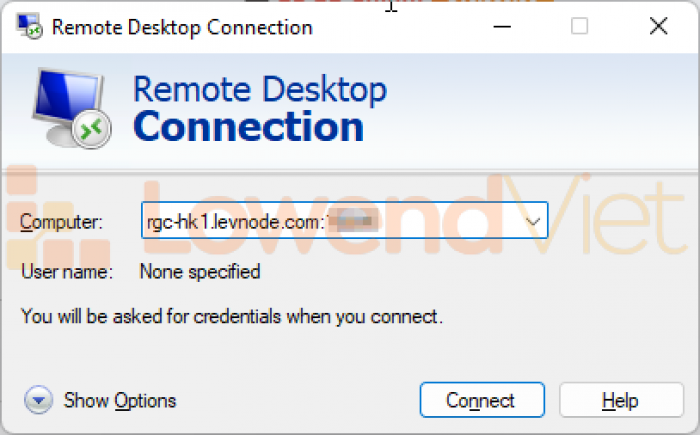Click the large monitor icon in banner

71,108
